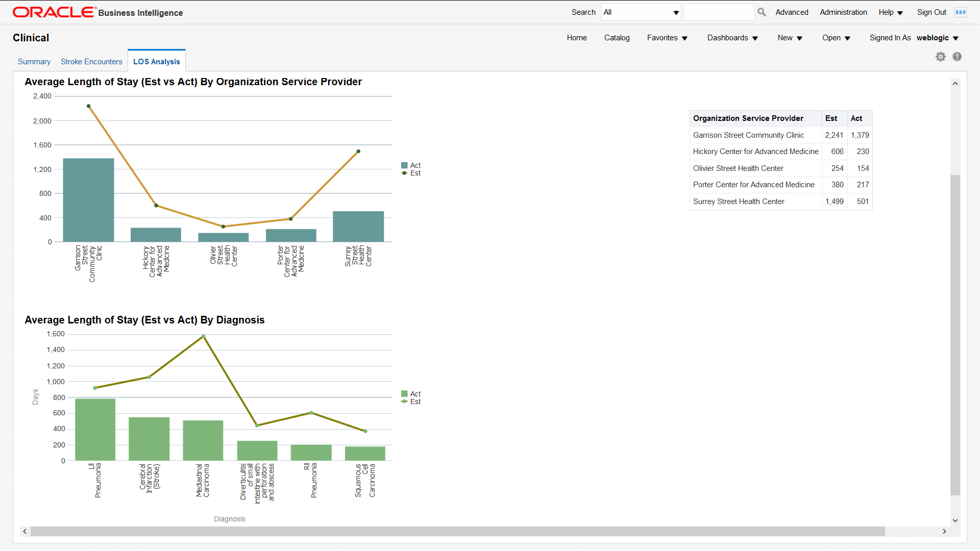Click inside the search text field
The width and height of the screenshot is (980, 551).
[719, 12]
